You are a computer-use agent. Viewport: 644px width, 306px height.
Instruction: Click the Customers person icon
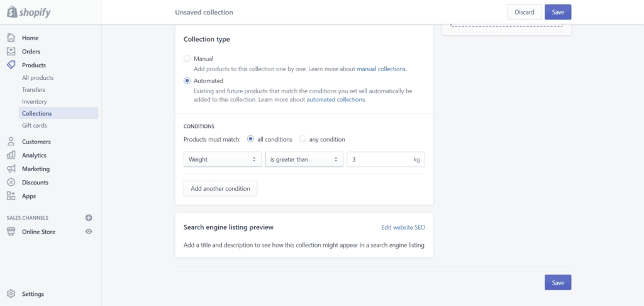coord(11,142)
